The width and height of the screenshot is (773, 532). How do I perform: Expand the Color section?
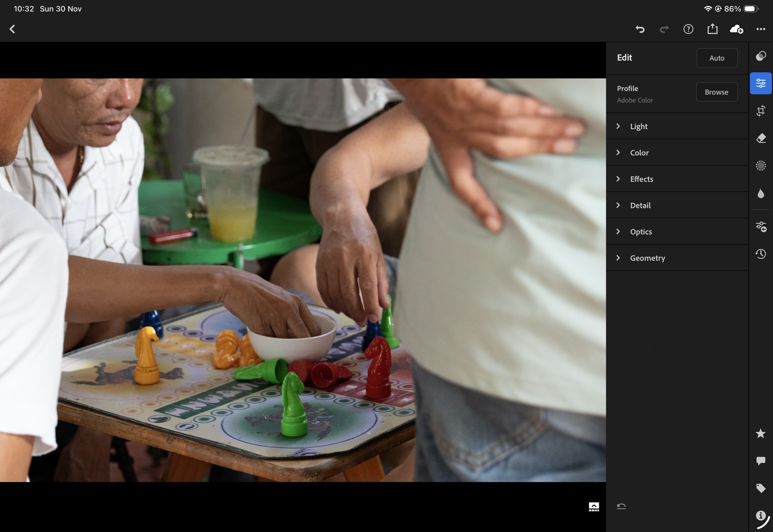[639, 153]
